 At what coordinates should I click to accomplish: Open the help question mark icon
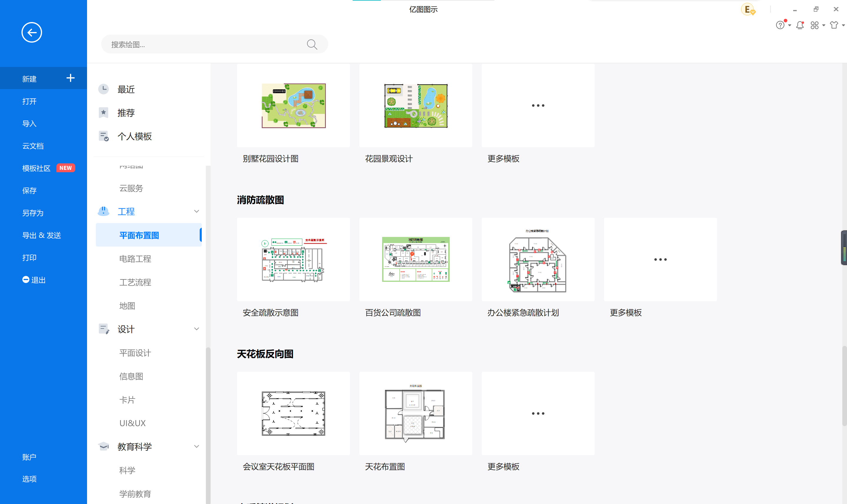click(780, 25)
